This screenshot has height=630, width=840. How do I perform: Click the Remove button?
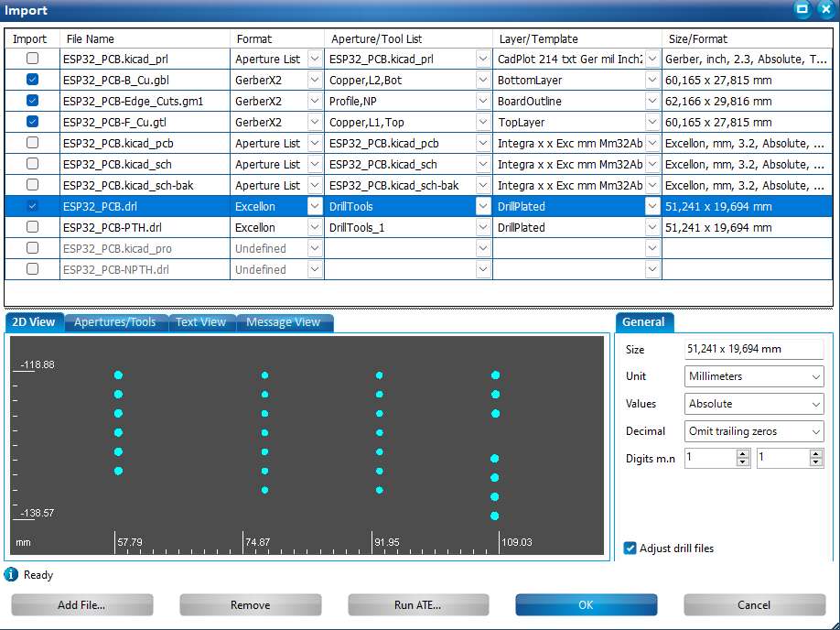pos(250,604)
